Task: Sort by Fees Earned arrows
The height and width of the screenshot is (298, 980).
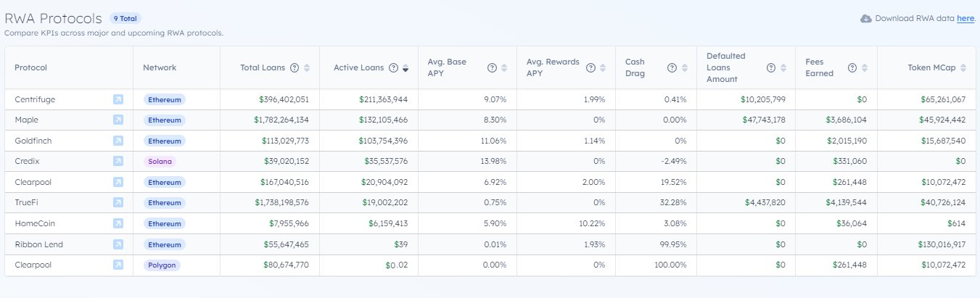Action: tap(865, 67)
